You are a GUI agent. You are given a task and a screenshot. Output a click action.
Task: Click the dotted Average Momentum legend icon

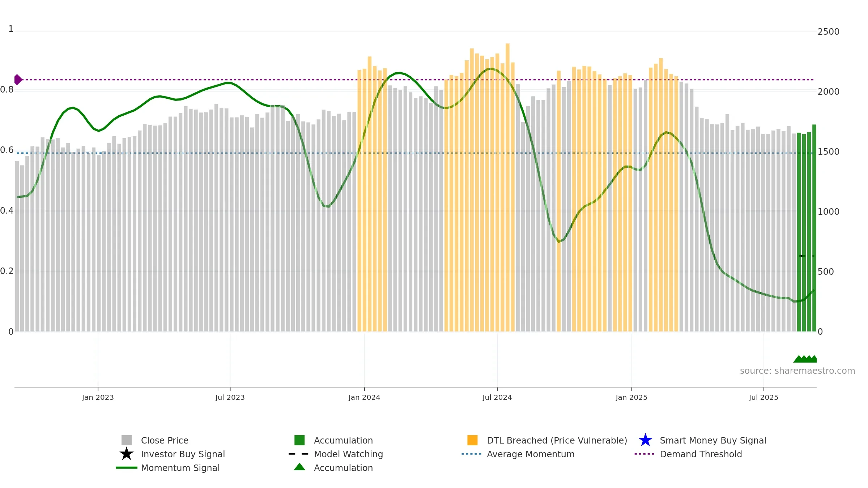(x=472, y=454)
